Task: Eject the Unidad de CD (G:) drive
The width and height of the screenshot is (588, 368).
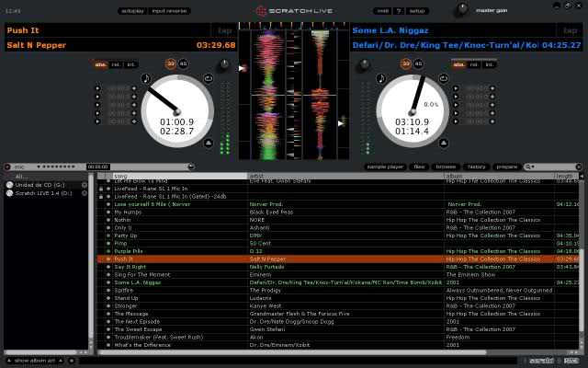Action: [x=85, y=185]
